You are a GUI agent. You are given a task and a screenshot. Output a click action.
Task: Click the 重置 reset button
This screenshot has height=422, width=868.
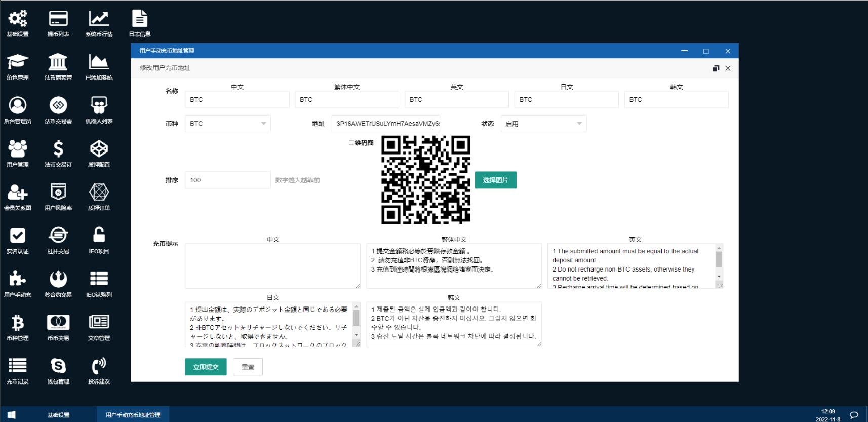pos(248,367)
